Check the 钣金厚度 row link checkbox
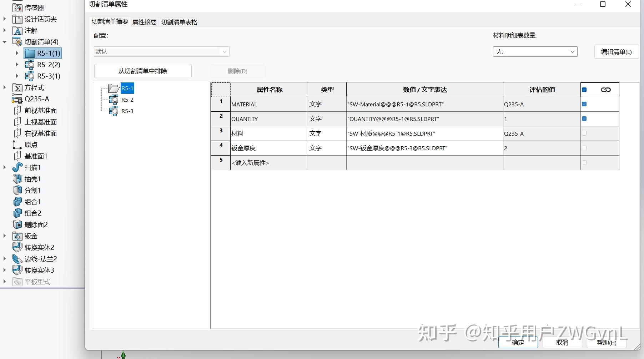 pos(584,148)
